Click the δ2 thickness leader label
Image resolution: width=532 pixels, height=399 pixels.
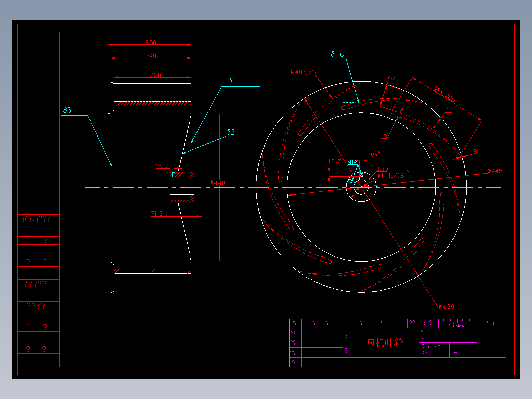231,132
